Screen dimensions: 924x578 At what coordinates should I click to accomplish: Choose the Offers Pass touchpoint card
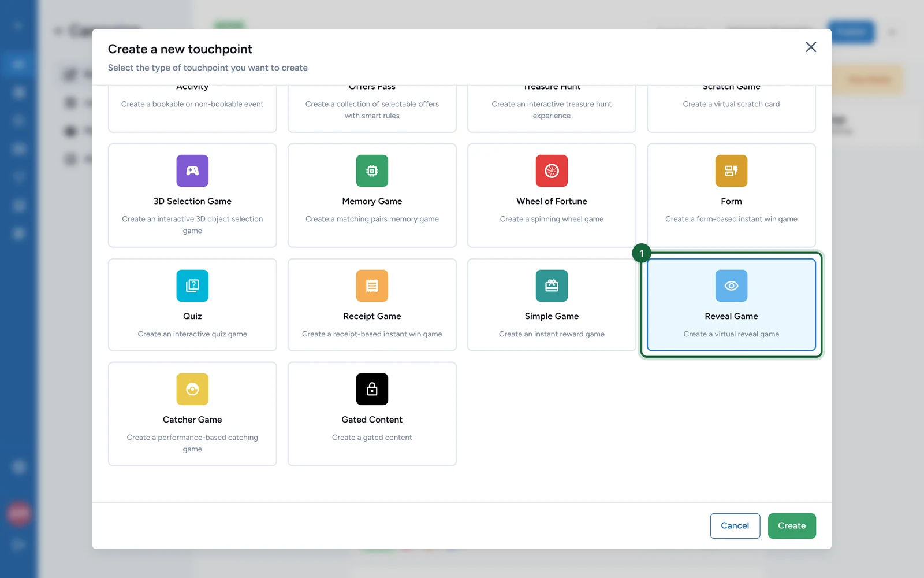(372, 109)
